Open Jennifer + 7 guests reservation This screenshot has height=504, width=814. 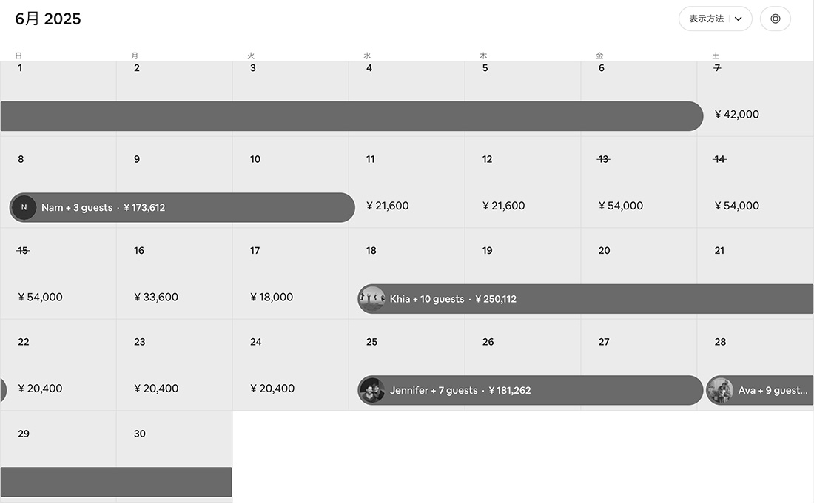click(530, 390)
